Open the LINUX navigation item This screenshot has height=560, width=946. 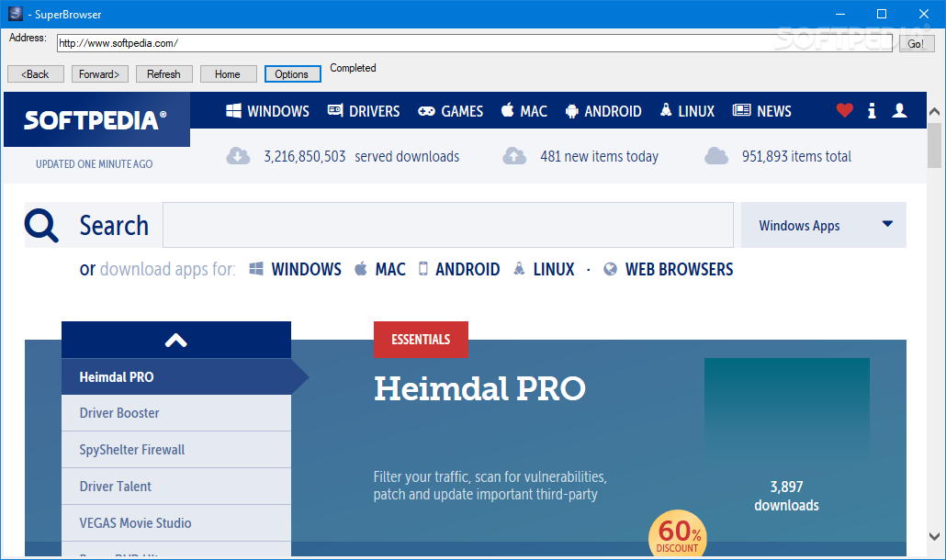687,111
